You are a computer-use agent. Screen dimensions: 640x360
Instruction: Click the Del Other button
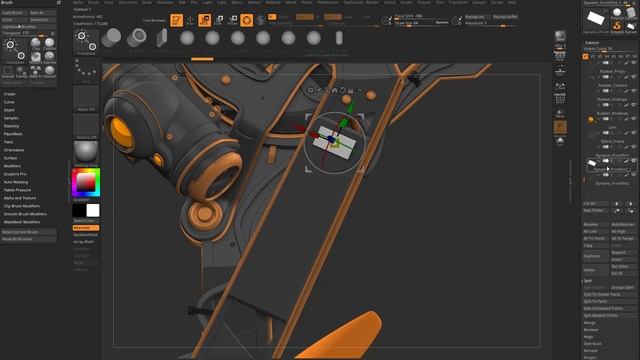coord(623,267)
